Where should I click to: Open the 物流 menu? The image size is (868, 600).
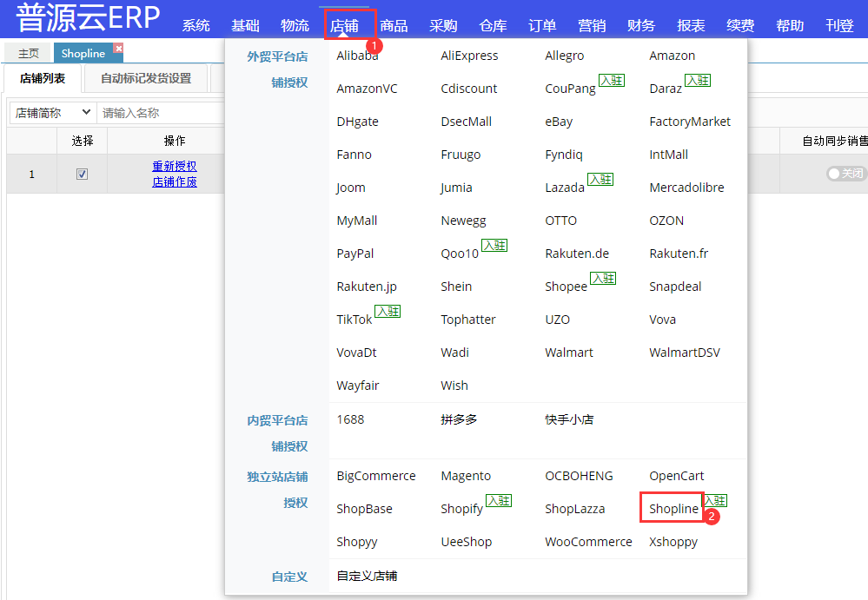click(295, 25)
